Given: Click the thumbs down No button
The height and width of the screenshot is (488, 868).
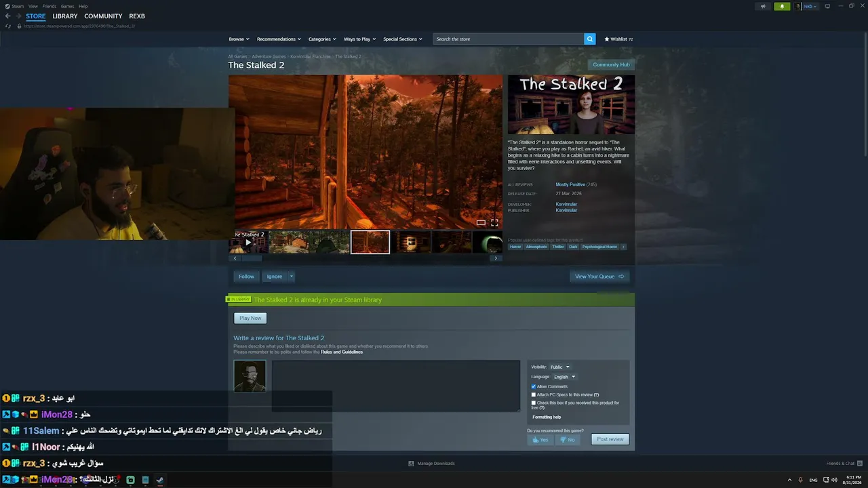Looking at the screenshot, I should (x=567, y=440).
